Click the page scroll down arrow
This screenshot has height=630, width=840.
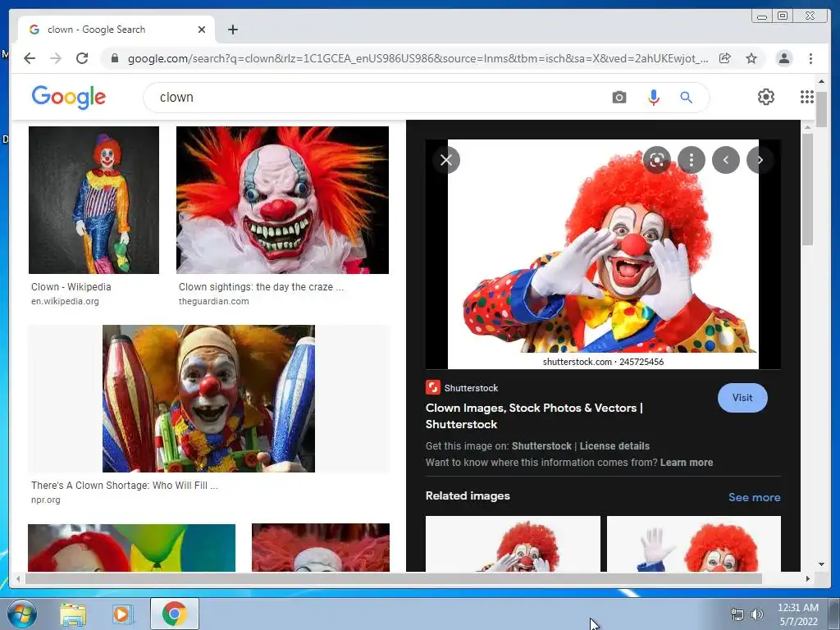click(821, 564)
